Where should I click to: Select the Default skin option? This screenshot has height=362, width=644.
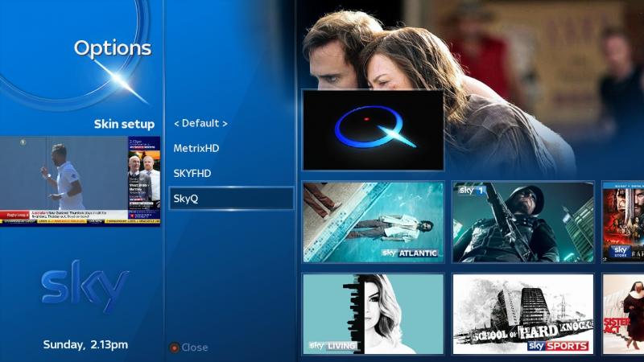tap(200, 123)
